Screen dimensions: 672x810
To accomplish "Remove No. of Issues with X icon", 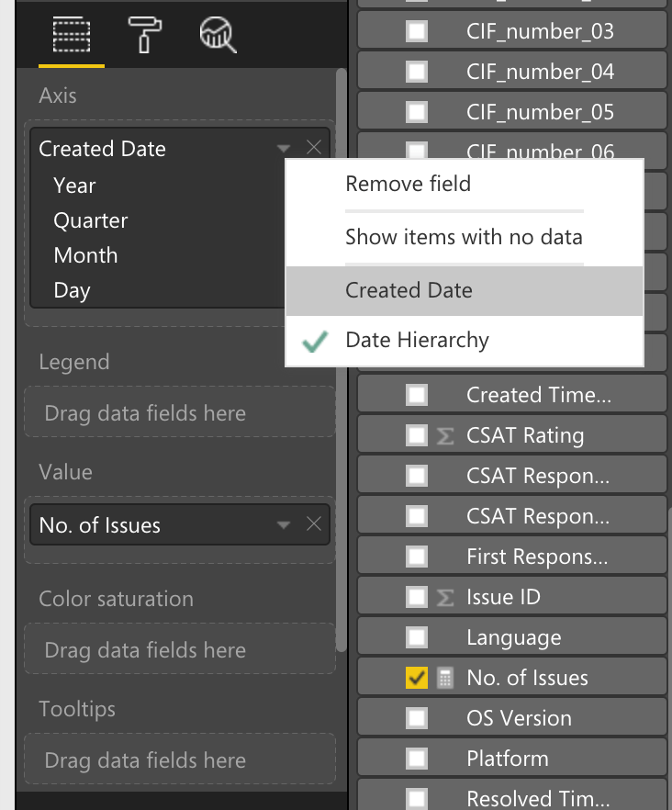I will pos(314,524).
